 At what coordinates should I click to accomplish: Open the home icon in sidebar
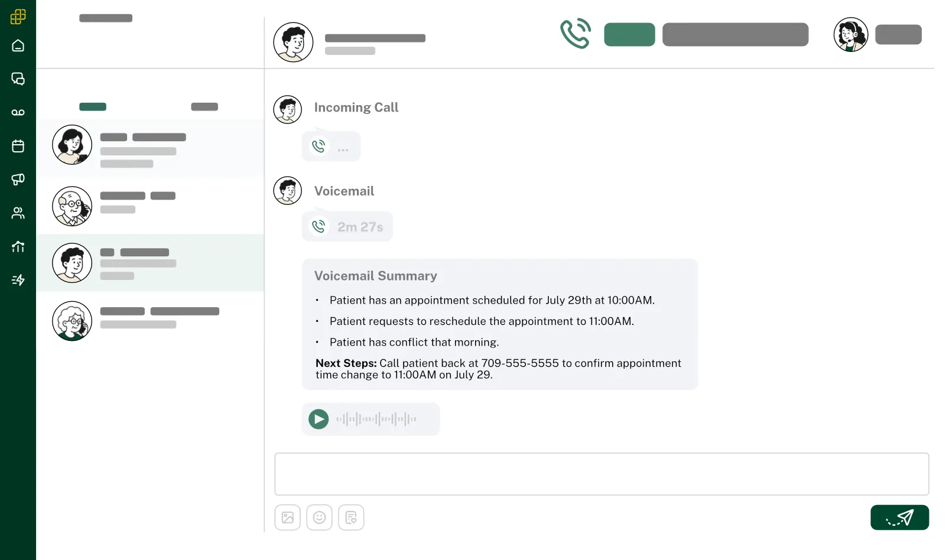pos(18,45)
